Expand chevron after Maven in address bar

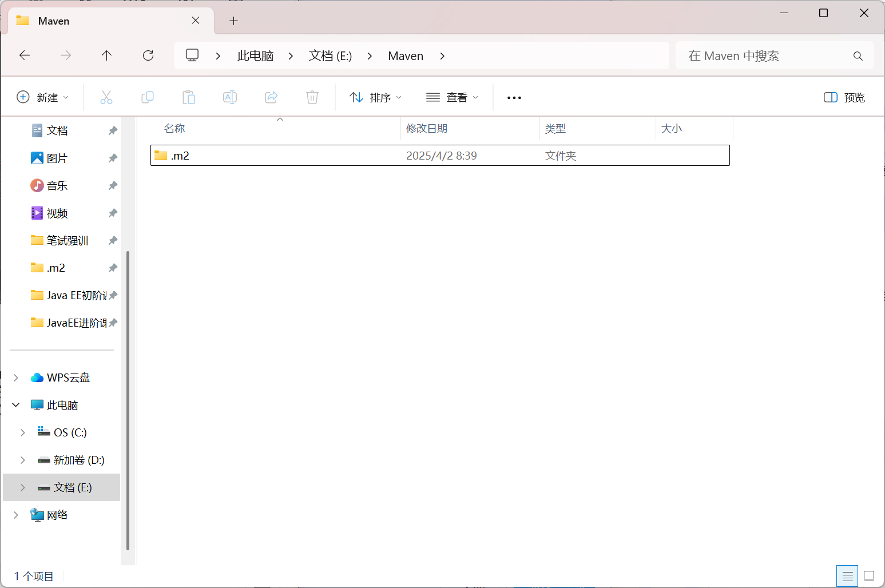(x=442, y=56)
